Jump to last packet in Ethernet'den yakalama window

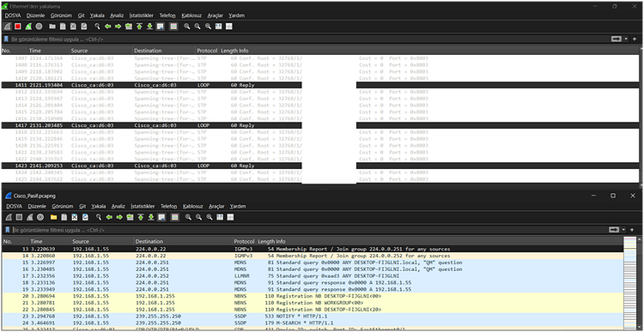tap(150, 27)
